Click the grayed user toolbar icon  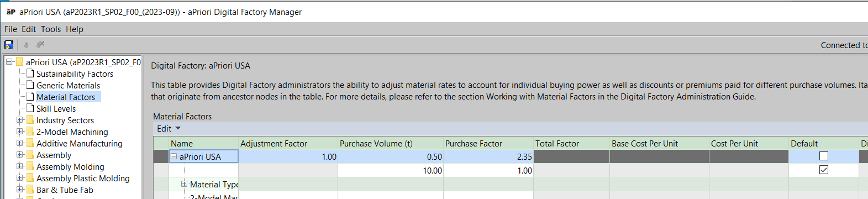(x=26, y=45)
